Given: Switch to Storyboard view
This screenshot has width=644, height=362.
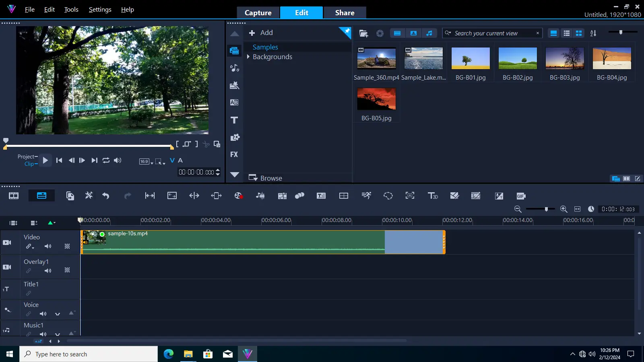Looking at the screenshot, I should coord(13,195).
